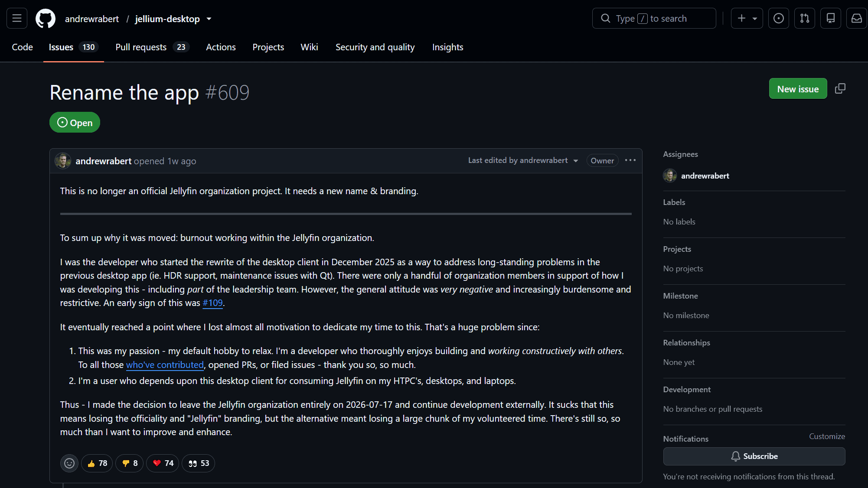Open the Security and quality tab
The width and height of the screenshot is (868, 488).
[375, 47]
